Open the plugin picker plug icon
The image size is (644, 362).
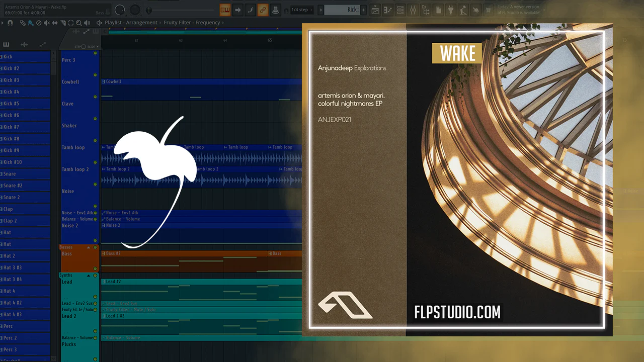click(x=451, y=10)
